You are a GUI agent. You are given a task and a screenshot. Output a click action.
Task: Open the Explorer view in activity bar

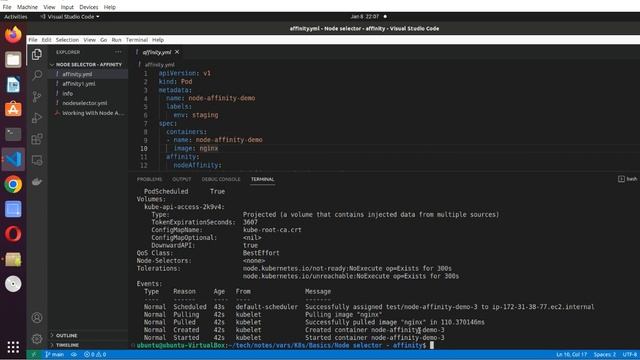point(37,54)
